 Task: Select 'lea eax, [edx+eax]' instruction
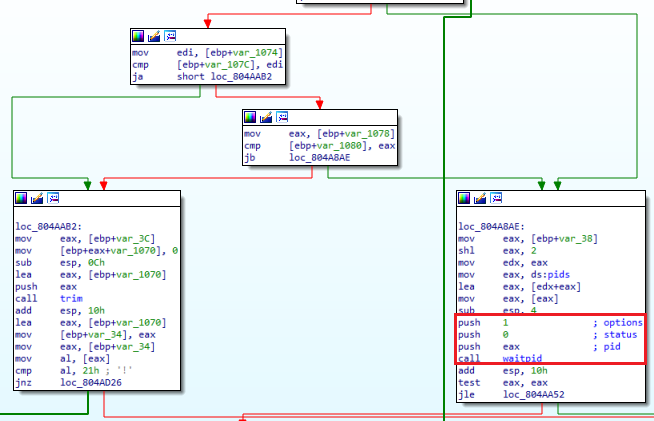click(x=520, y=287)
